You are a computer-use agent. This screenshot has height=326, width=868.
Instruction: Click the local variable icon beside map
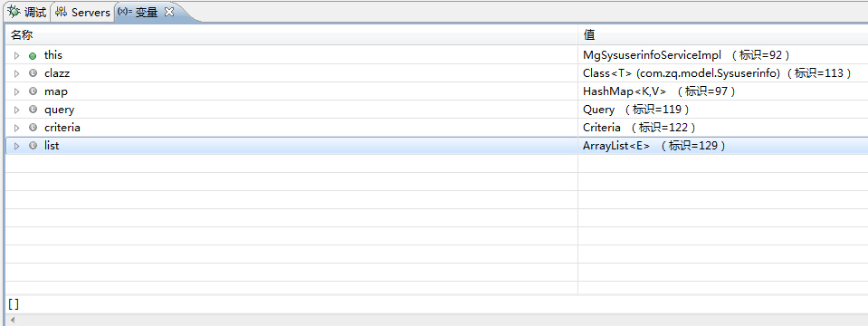pos(33,91)
